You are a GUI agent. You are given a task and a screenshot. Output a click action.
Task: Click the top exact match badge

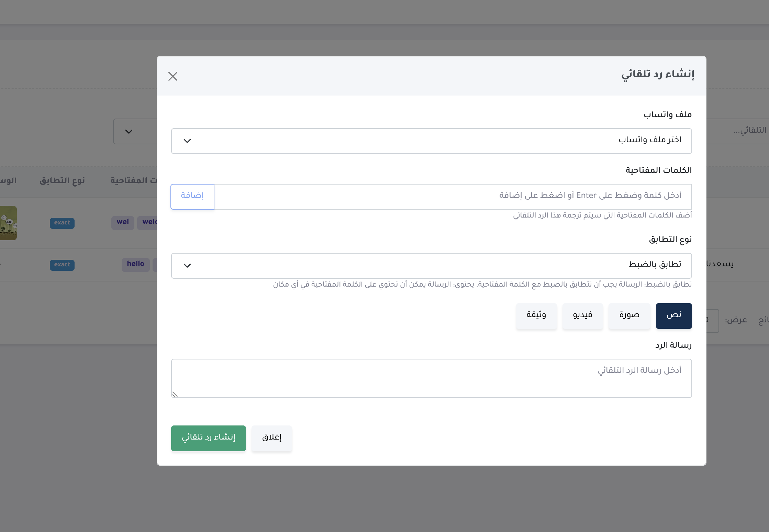[x=62, y=223]
